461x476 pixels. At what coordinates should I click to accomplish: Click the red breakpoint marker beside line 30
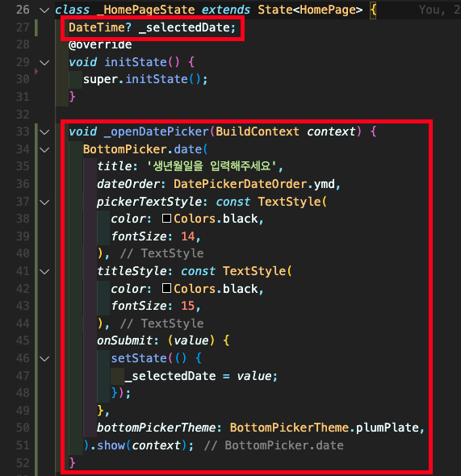(x=36, y=72)
